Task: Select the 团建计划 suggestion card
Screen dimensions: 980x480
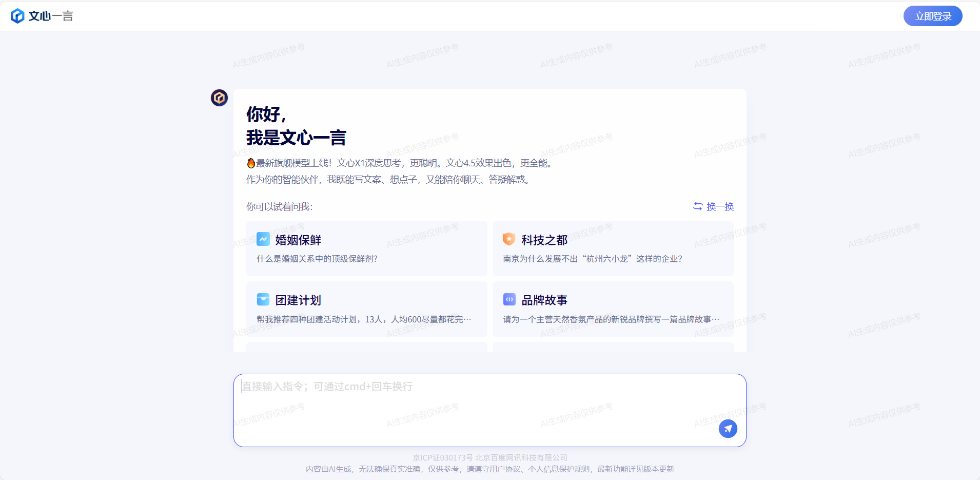Action: 366,309
